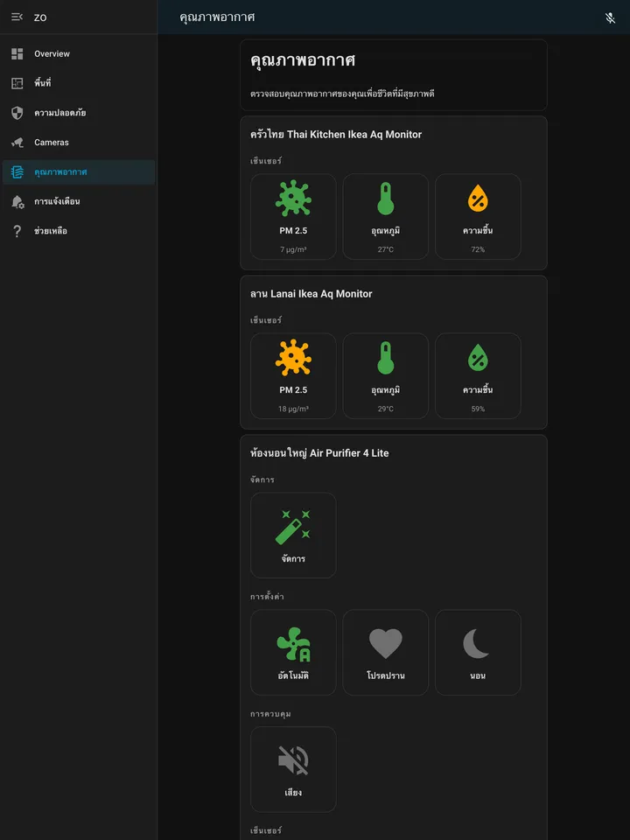Click the ห้องนอนใหญ่ Air Purifier 4 Lite heading

click(319, 453)
